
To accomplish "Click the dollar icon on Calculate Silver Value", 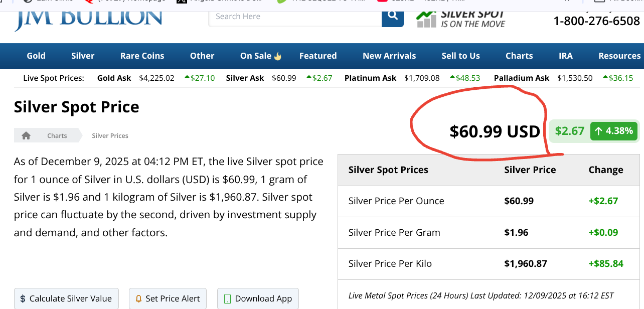I will point(23,298).
